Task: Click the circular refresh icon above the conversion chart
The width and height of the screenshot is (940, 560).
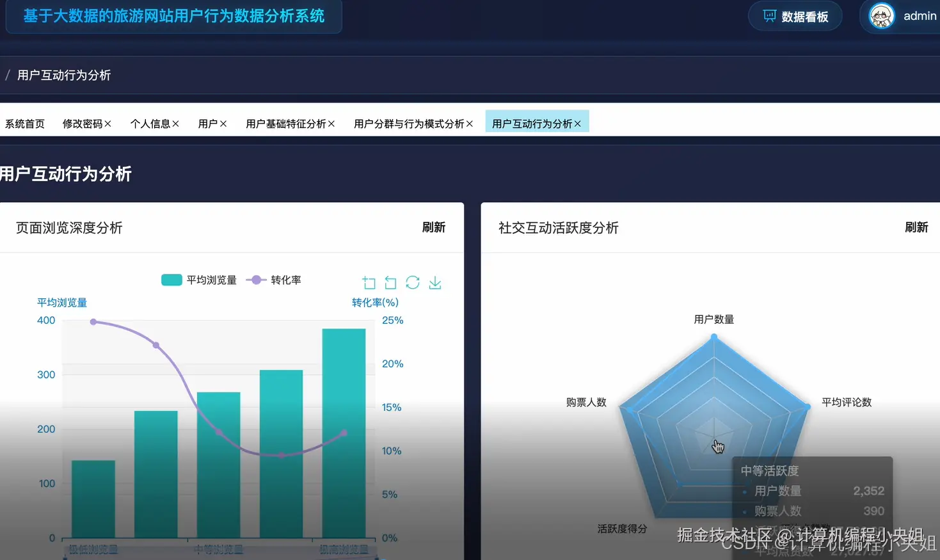Action: pos(413,282)
